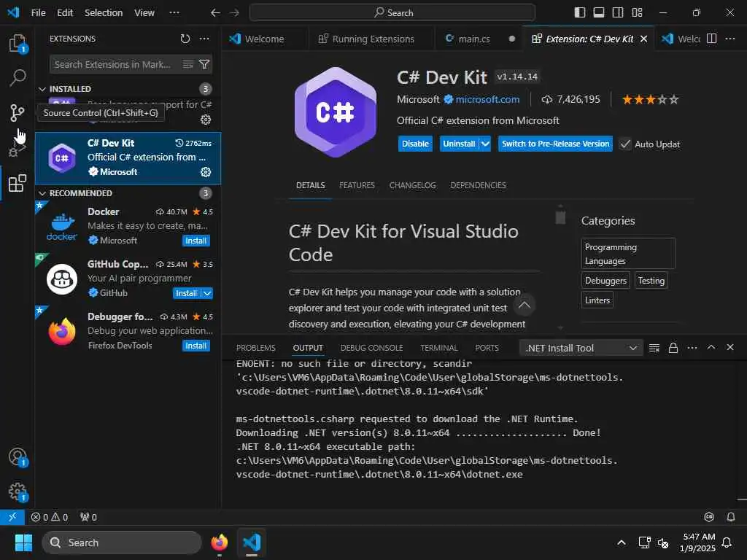This screenshot has height=560, width=747.
Task: Collapse the INSTALLED section
Action: [x=42, y=89]
